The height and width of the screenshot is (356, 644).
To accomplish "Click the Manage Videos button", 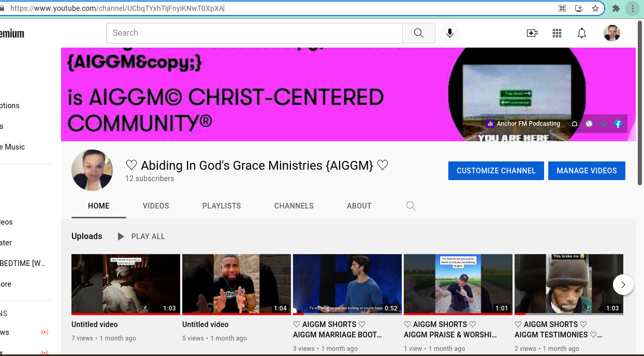I will click(587, 171).
